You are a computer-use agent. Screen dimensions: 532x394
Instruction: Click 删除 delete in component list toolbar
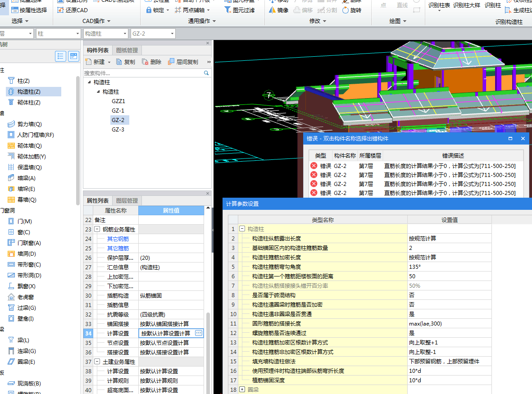(x=152, y=62)
